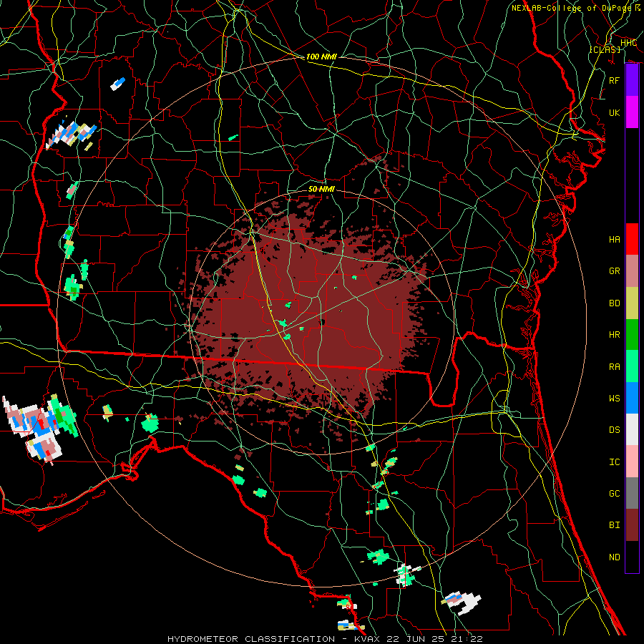Screen dimensions: 644x644
Task: Pick the light green RA legend swatch
Action: coord(632,366)
